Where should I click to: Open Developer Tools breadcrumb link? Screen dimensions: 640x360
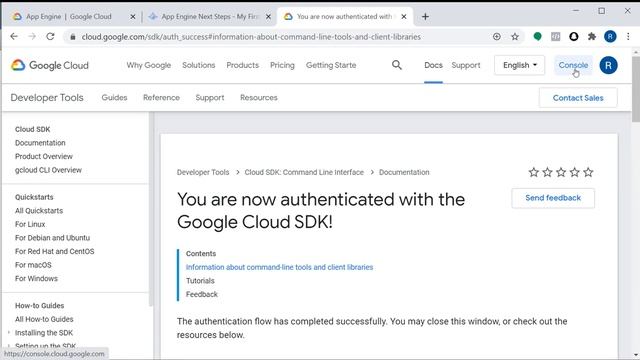click(203, 172)
